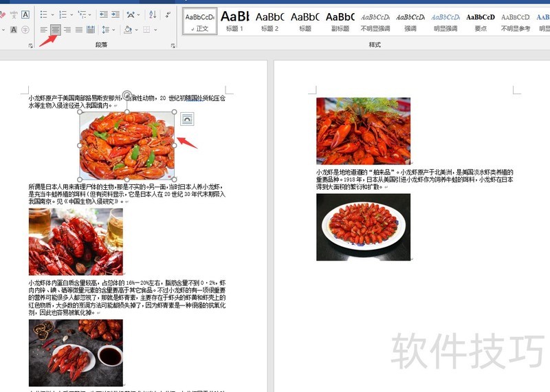Toggle center alignment button

[x=56, y=30]
